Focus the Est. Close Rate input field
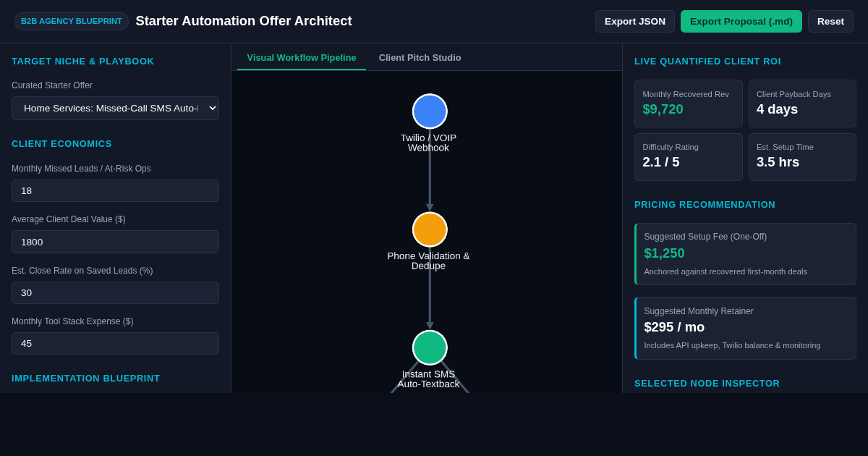868x456 pixels. pos(115,292)
